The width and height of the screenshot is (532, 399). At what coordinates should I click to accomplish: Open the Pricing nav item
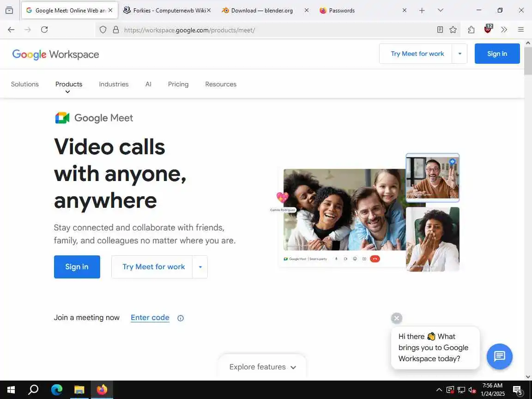(178, 84)
